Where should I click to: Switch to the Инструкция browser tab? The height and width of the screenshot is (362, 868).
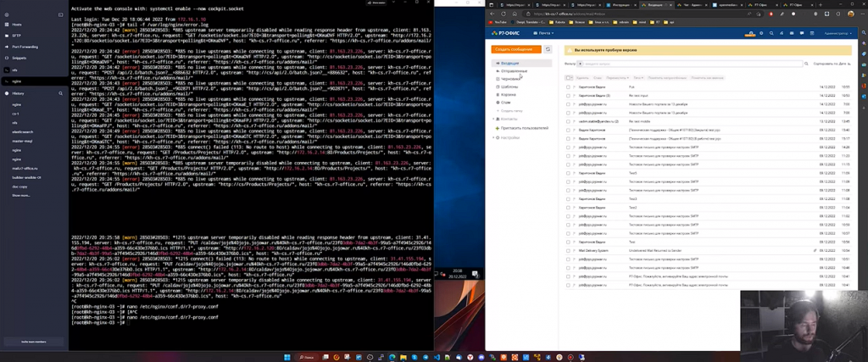(x=621, y=4)
